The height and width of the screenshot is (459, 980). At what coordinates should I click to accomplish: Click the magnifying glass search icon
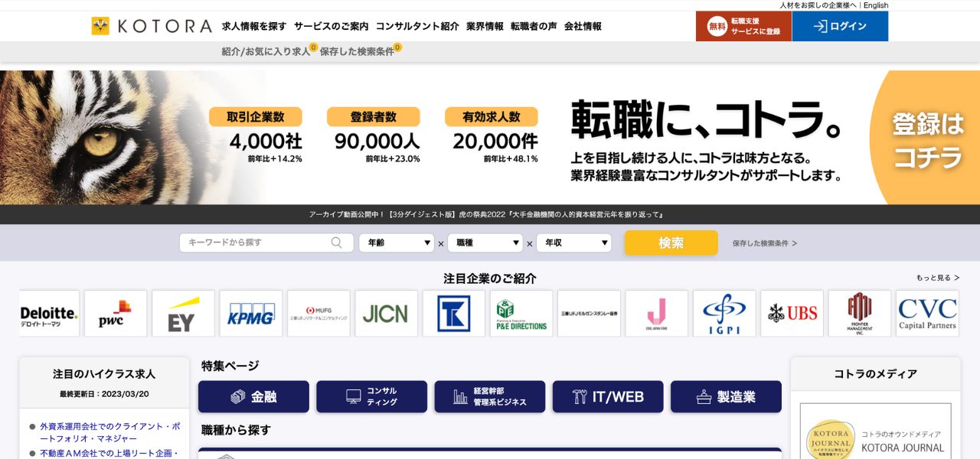336,243
